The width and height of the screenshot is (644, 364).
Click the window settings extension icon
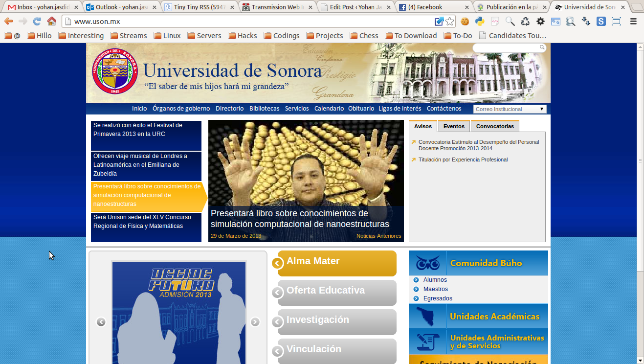click(555, 22)
